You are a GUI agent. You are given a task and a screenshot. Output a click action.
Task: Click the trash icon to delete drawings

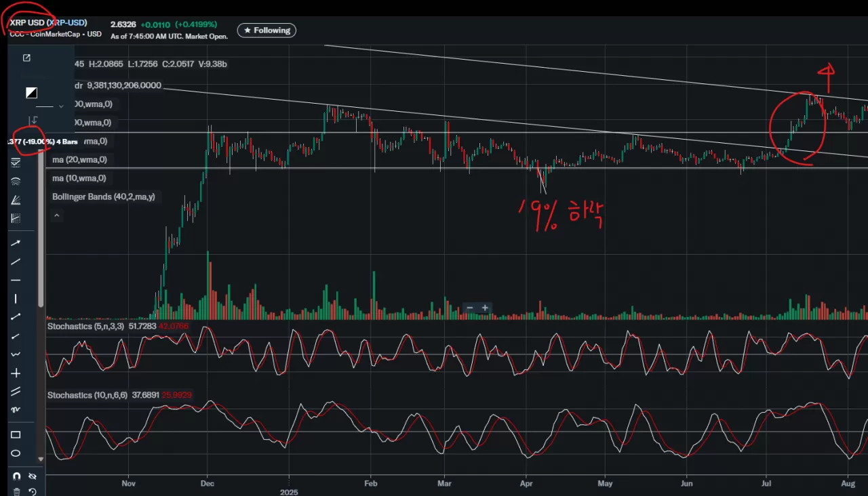[16, 491]
